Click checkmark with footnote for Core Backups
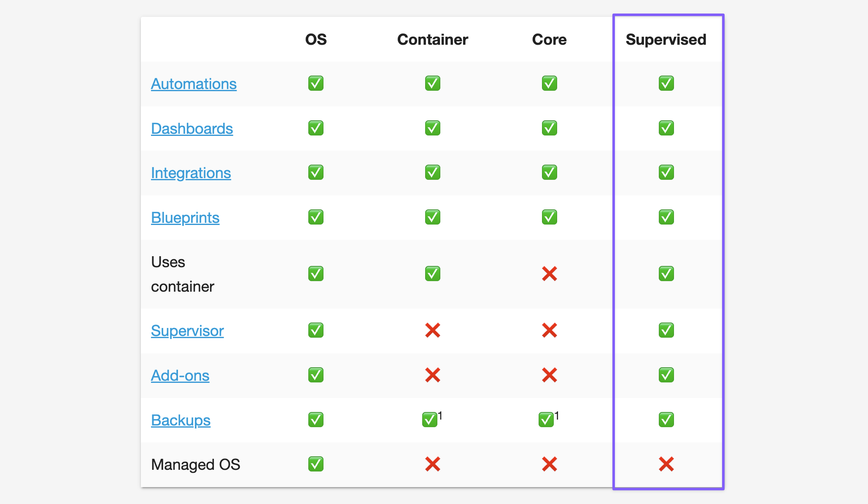This screenshot has width=868, height=504. coord(546,420)
